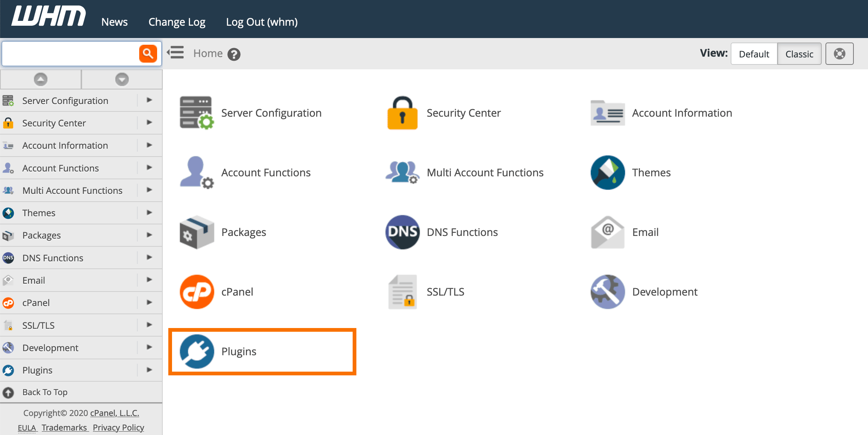Open the Plugins plug icon in main grid
Screen dimensions: 868x435
(x=197, y=351)
